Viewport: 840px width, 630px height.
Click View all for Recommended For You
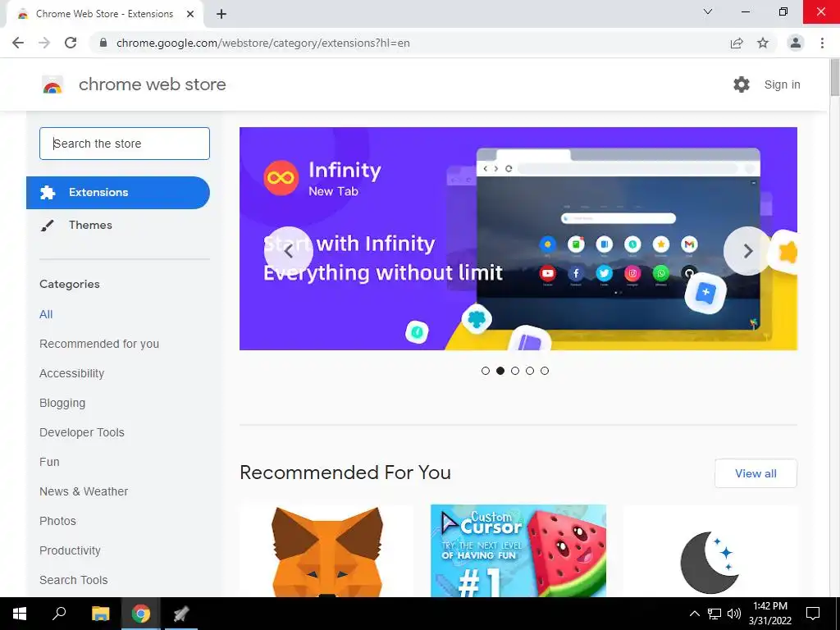coord(756,473)
